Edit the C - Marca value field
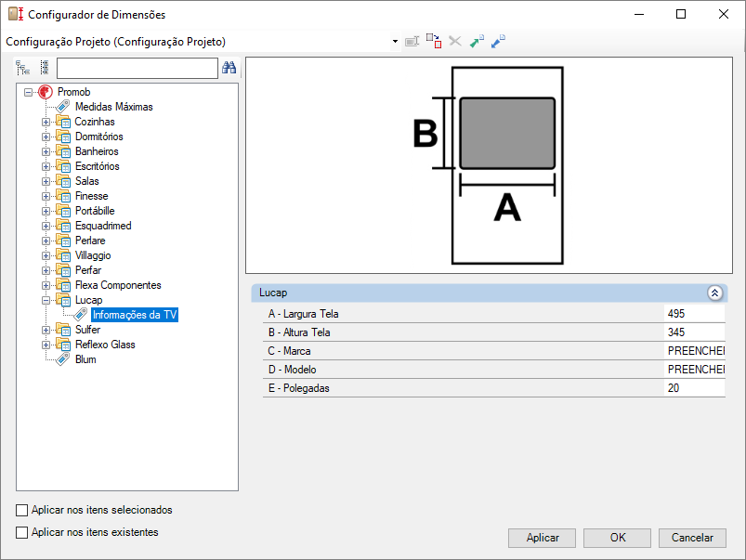Image resolution: width=746 pixels, height=560 pixels. pyautogui.click(x=694, y=351)
